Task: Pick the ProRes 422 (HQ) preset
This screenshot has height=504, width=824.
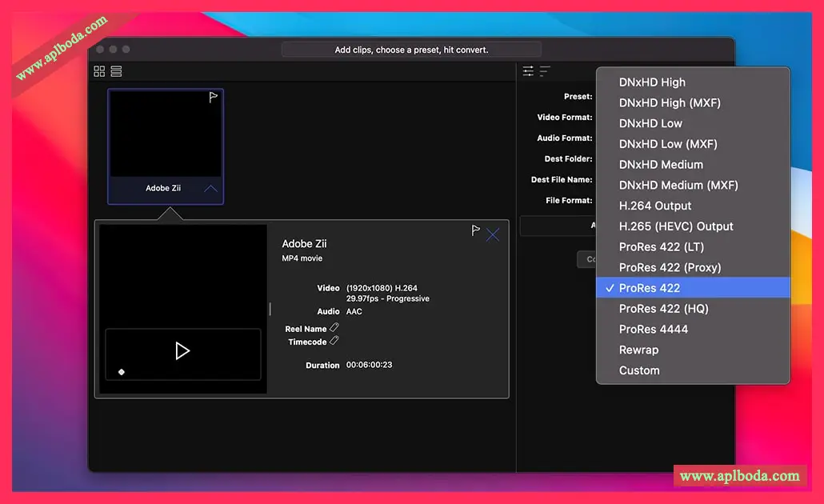Action: [x=663, y=309]
